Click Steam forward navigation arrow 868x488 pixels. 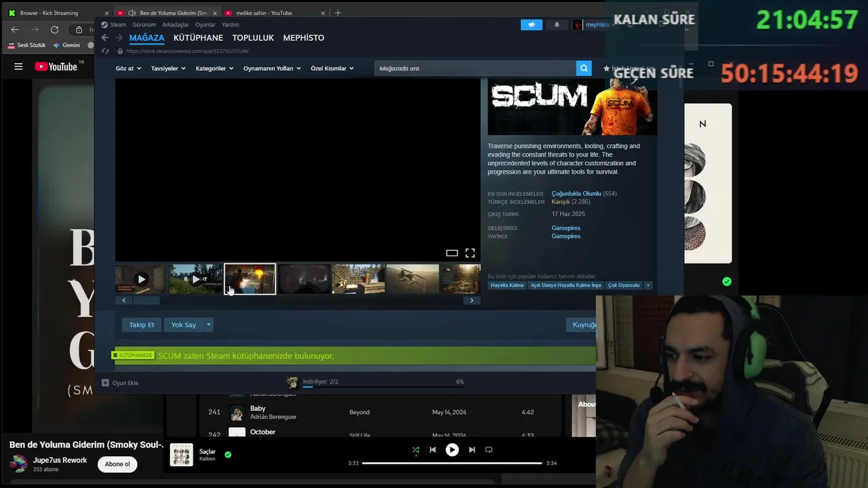[x=119, y=38]
